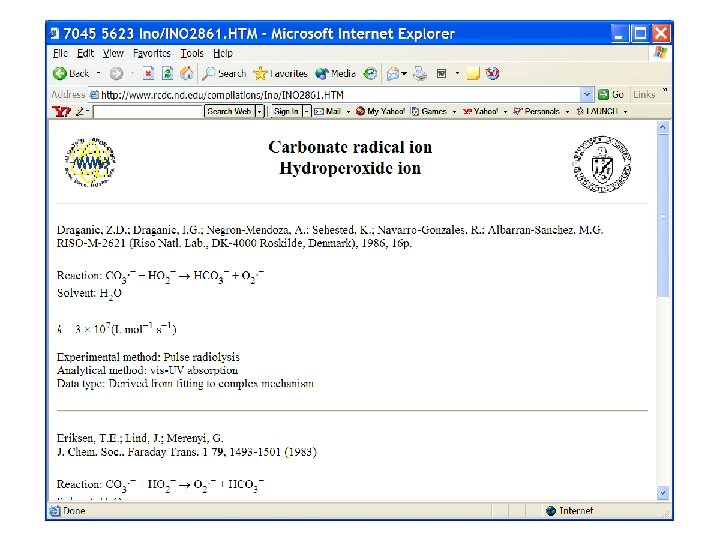Click the text "Experimental method: Pulse radiolysis"
The width and height of the screenshot is (720, 540).
[148, 357]
